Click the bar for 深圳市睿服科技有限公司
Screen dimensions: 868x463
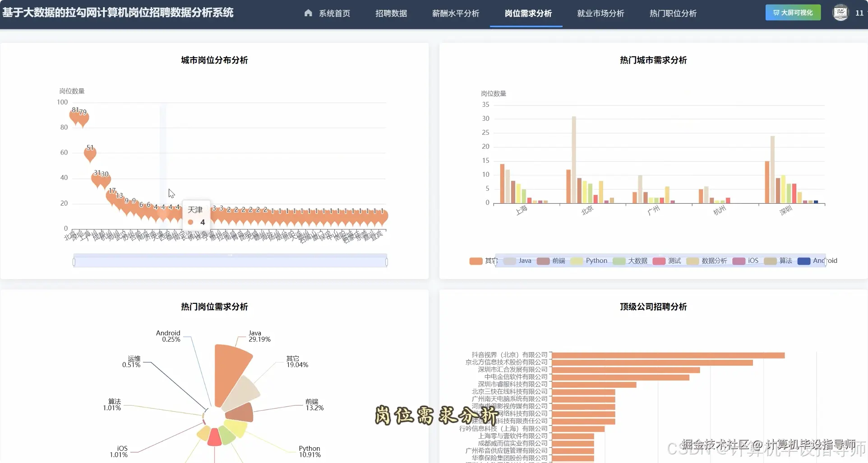coord(594,385)
